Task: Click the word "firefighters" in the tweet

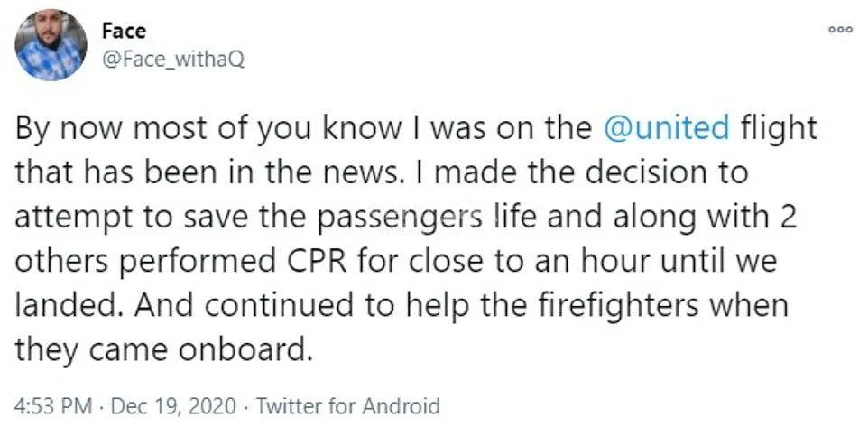Action: tap(616, 304)
